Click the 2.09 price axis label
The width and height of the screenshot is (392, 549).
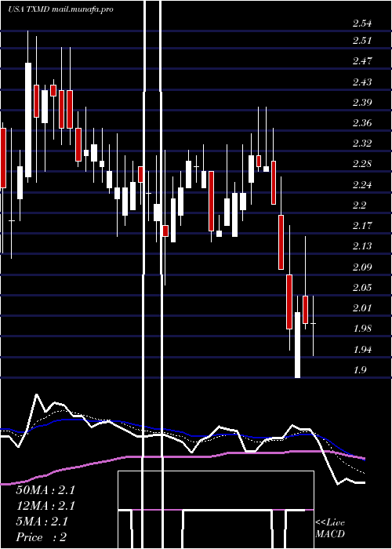click(x=362, y=267)
